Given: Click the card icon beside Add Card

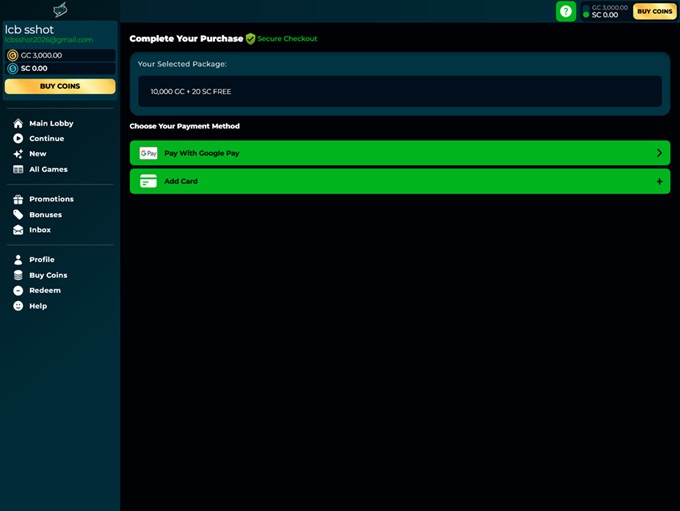Looking at the screenshot, I should pyautogui.click(x=149, y=181).
